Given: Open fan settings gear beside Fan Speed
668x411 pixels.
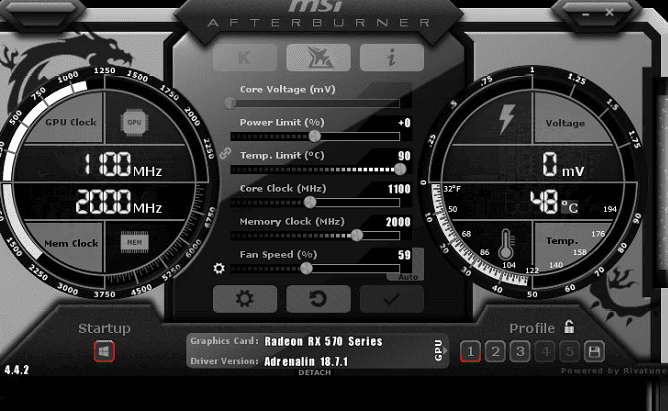Looking at the screenshot, I should tap(219, 268).
